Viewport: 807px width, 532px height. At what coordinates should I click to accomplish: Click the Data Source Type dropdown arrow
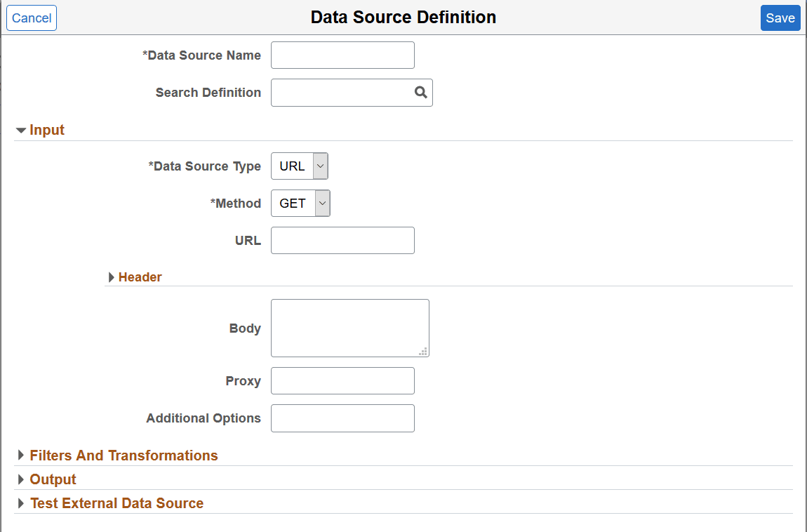[320, 166]
